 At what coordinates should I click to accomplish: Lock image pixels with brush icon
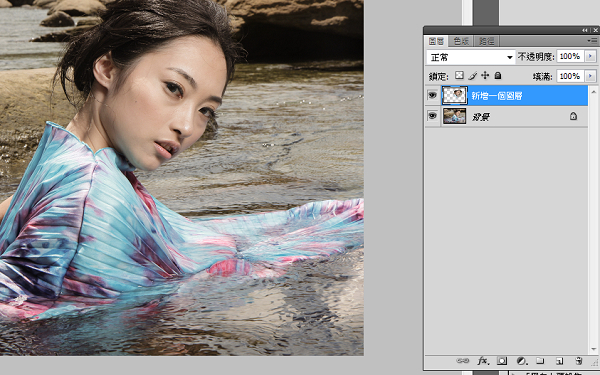pyautogui.click(x=473, y=75)
